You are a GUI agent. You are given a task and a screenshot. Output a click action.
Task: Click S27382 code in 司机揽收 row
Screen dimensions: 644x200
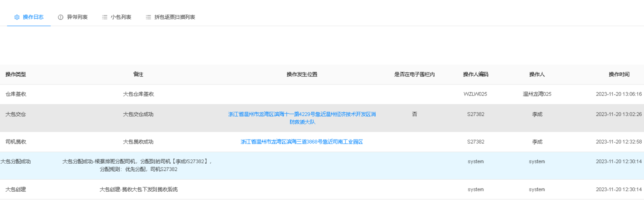(476, 142)
